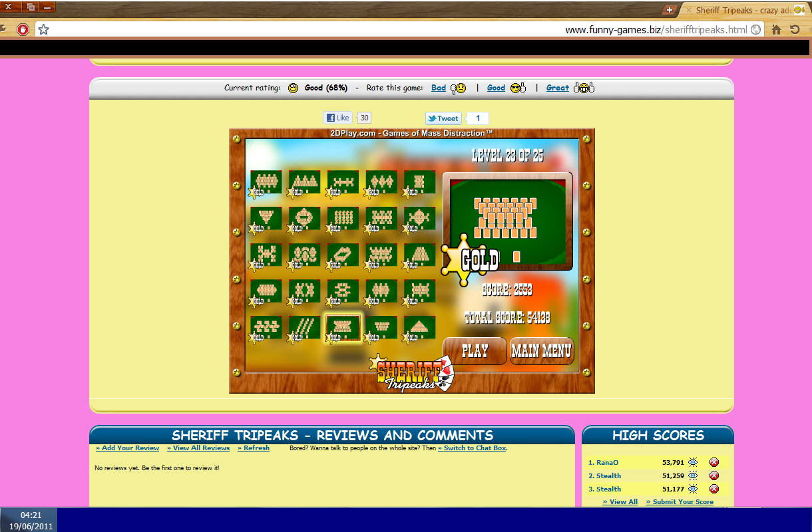Open the Submit Your Score link
Screen dimensions: 812x532
(x=680, y=502)
